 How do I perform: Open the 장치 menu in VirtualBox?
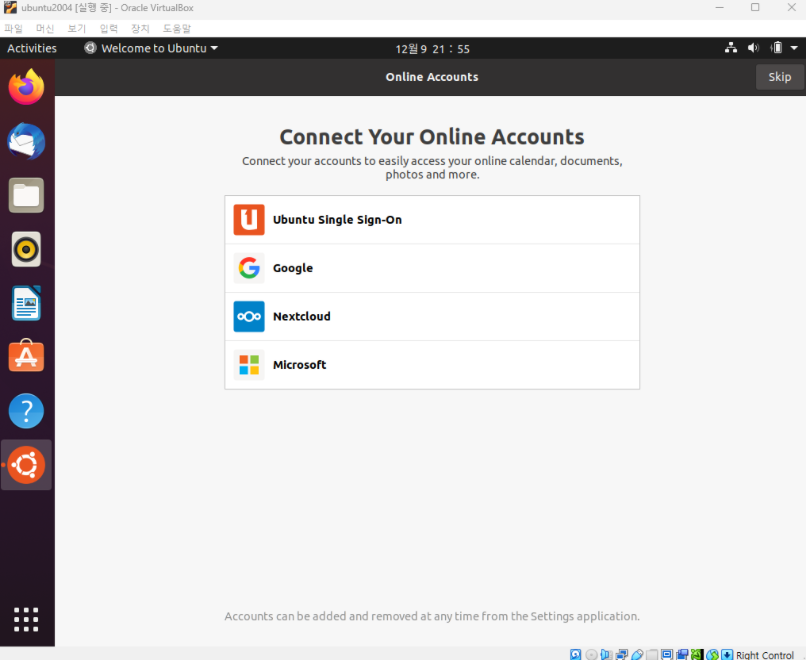140,28
